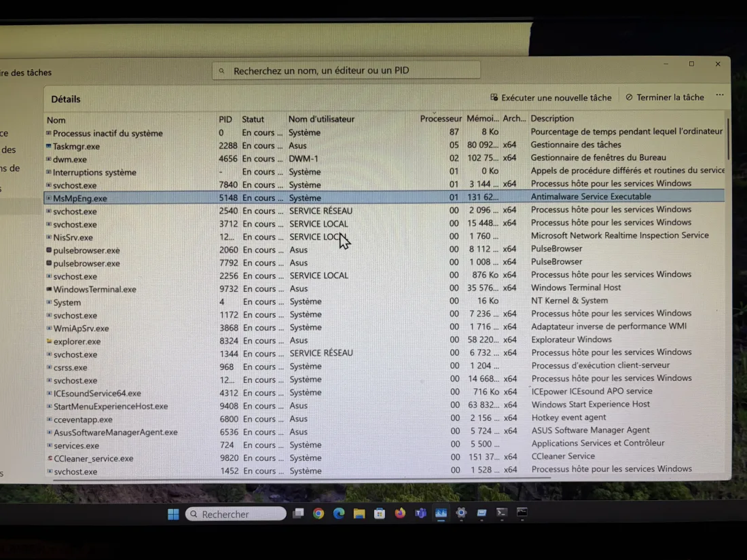
Task: Open File Explorer from the taskbar
Action: 359,513
